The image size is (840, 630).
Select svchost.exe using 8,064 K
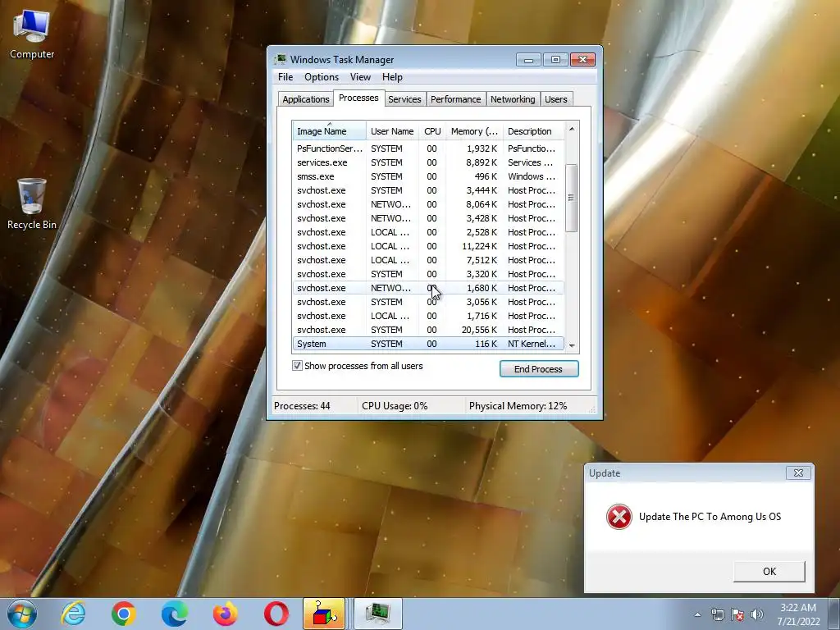coord(428,204)
